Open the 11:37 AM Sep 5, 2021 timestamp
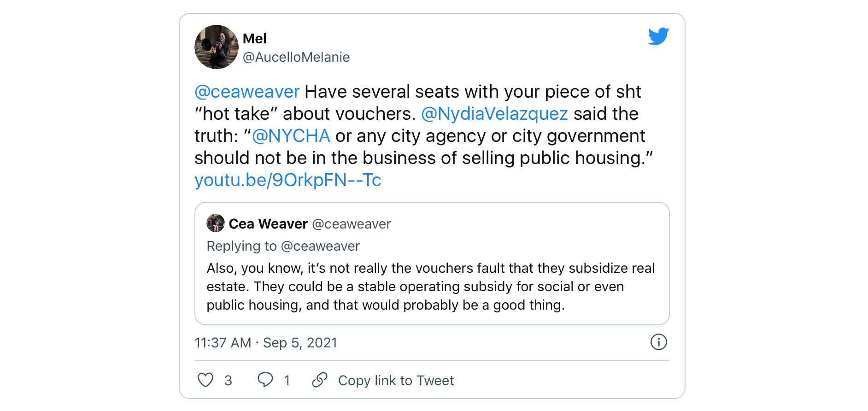This screenshot has width=868, height=411. click(266, 343)
